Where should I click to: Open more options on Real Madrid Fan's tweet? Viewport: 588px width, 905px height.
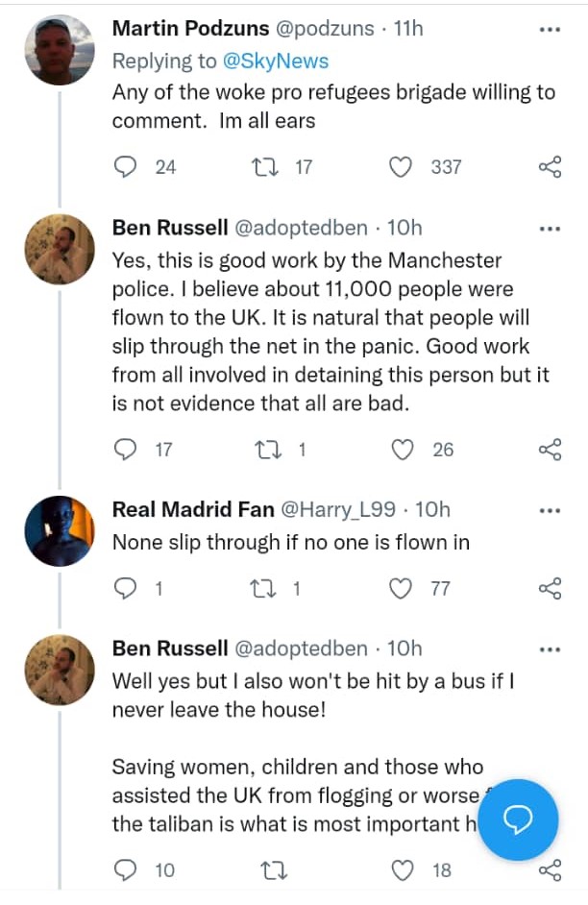click(x=550, y=510)
